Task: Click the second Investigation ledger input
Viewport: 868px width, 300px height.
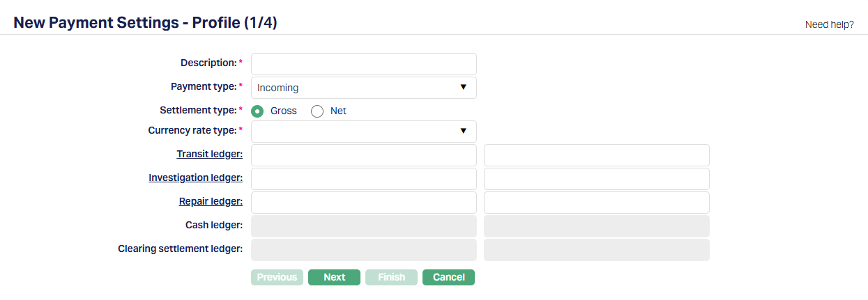Action: pos(596,179)
